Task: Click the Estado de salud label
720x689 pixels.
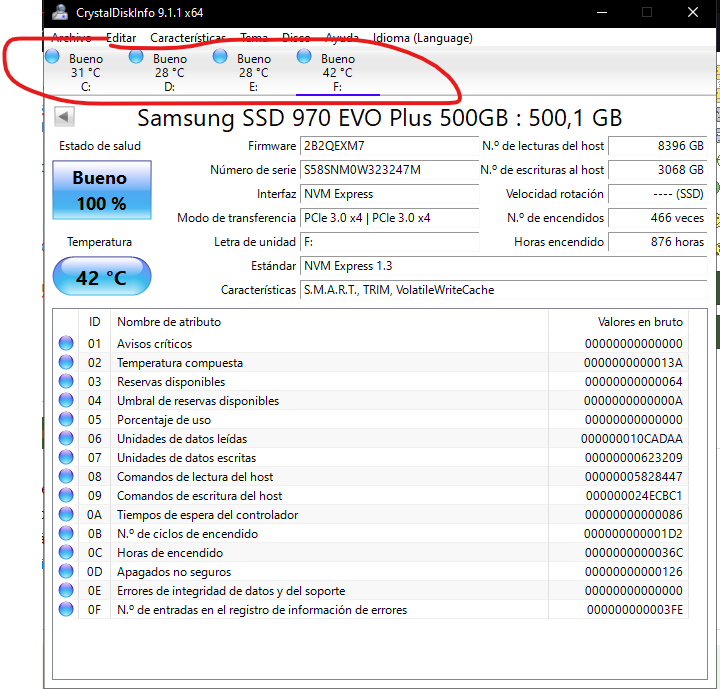Action: coord(100,146)
